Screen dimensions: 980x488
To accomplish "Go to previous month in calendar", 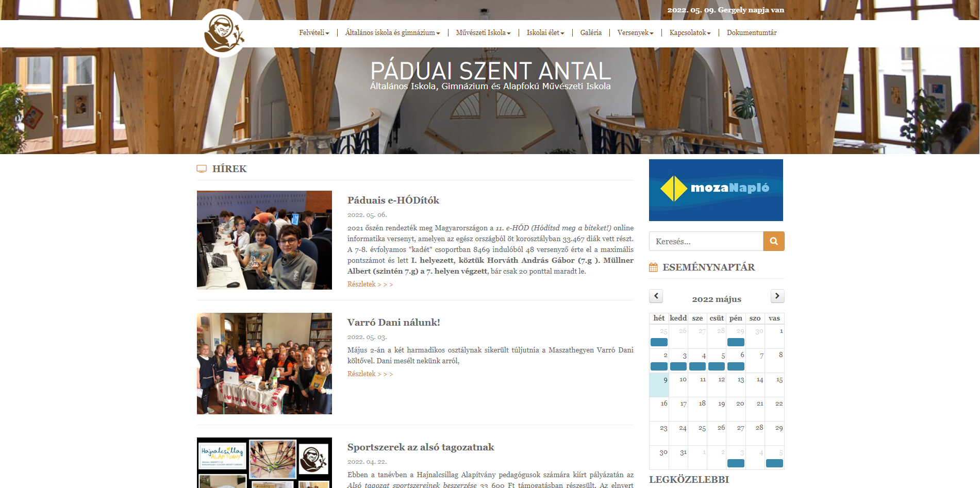I will click(656, 296).
